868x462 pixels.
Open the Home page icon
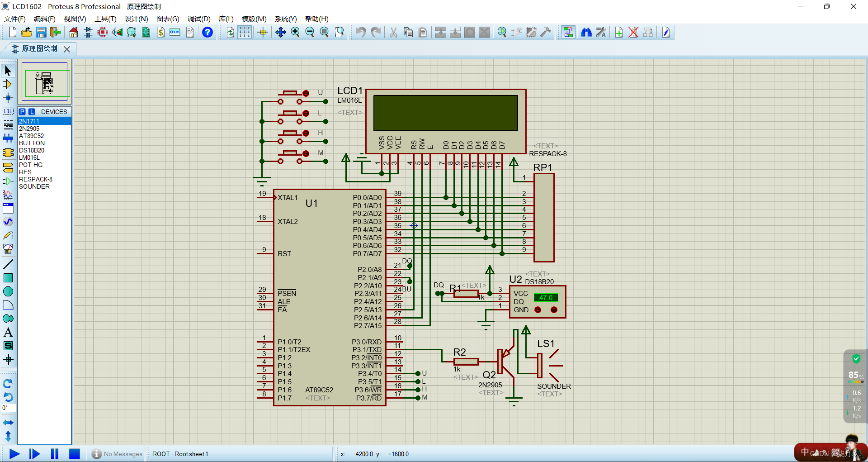click(x=73, y=32)
